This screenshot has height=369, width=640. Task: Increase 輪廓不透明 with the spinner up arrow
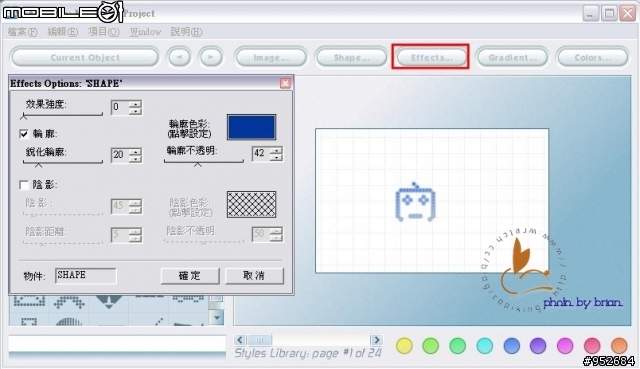276,150
